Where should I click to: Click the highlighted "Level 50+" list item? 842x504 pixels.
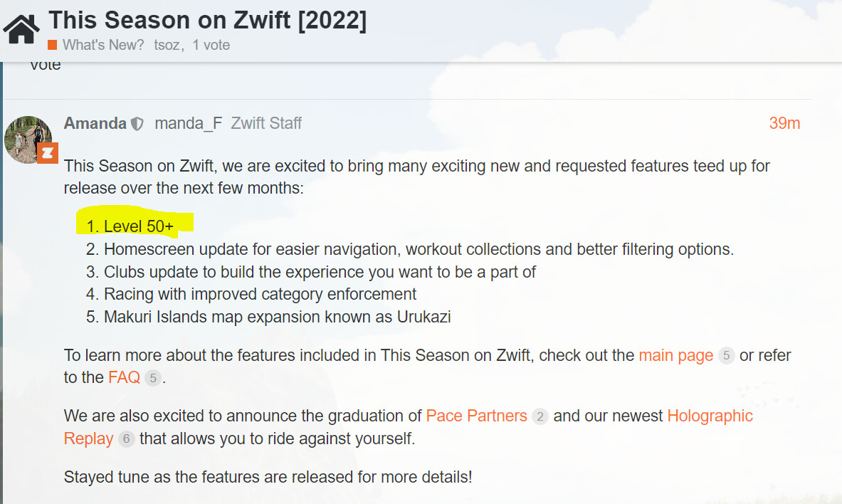(x=138, y=226)
